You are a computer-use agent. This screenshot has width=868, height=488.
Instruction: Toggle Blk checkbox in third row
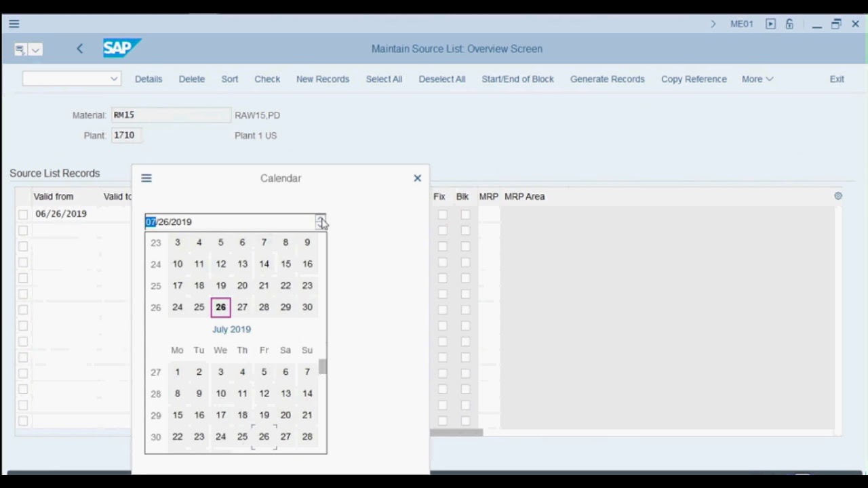coord(465,246)
